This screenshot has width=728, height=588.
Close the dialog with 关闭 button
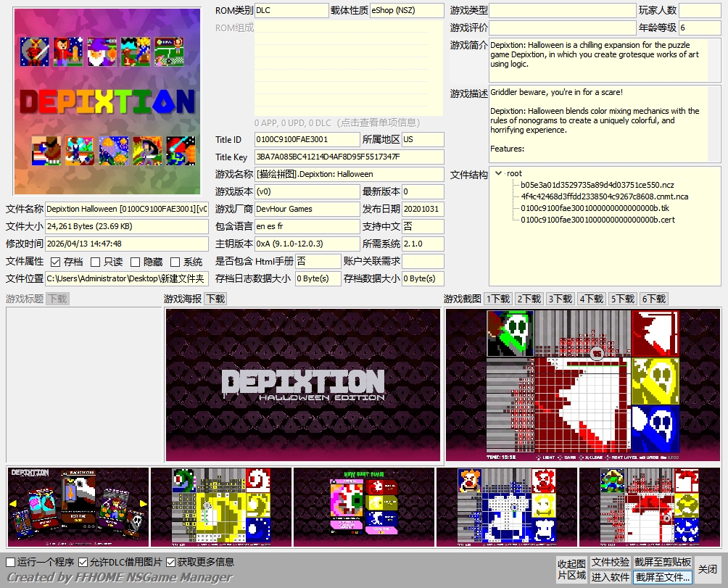click(x=707, y=569)
